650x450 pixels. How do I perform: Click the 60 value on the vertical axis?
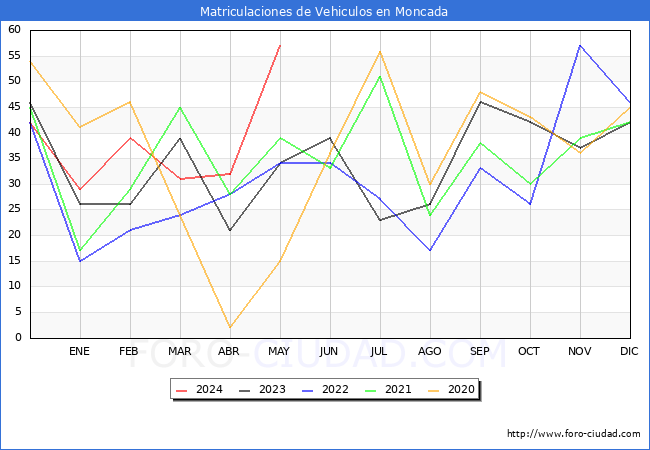click(x=14, y=29)
